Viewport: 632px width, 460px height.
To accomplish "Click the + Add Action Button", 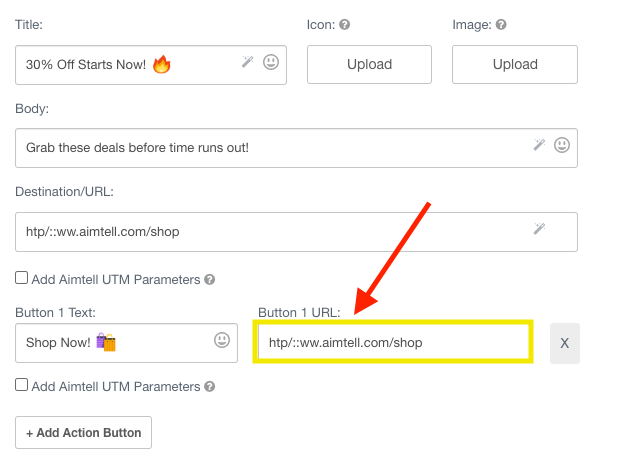I will [x=83, y=433].
